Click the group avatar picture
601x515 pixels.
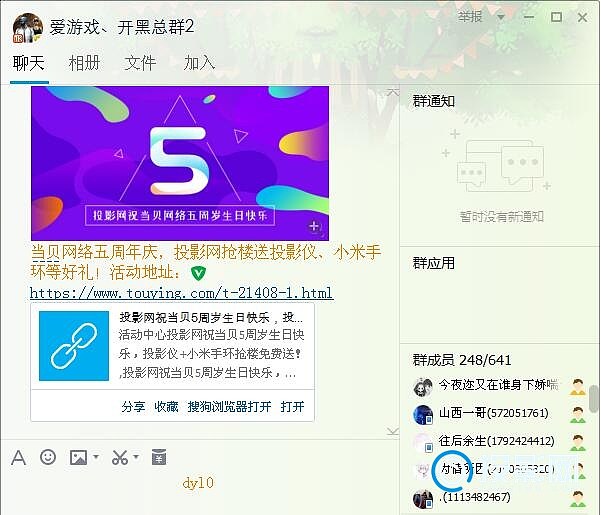(27, 28)
